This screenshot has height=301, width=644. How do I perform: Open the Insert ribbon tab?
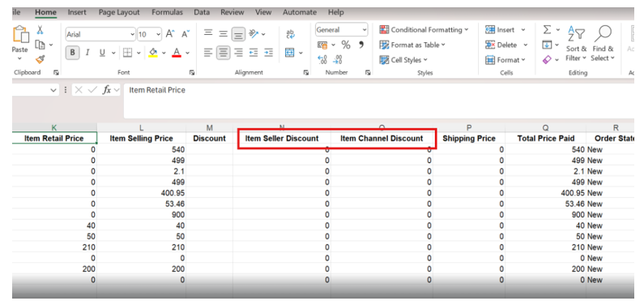[x=77, y=12]
